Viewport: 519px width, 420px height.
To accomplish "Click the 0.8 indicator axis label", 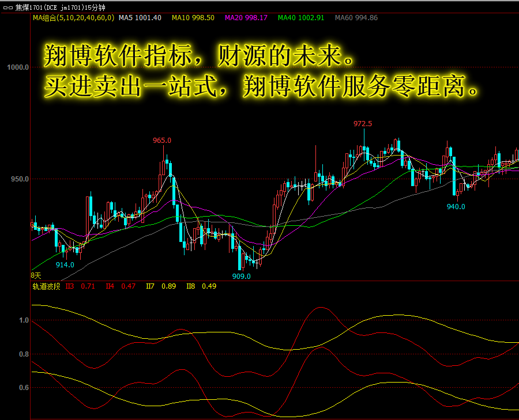I will point(24,354).
